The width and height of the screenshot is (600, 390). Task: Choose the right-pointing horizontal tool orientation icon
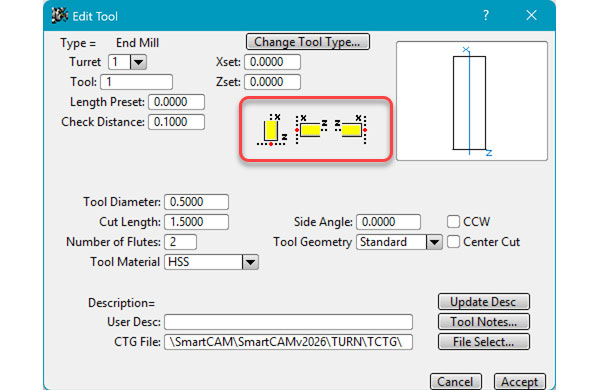point(351,130)
